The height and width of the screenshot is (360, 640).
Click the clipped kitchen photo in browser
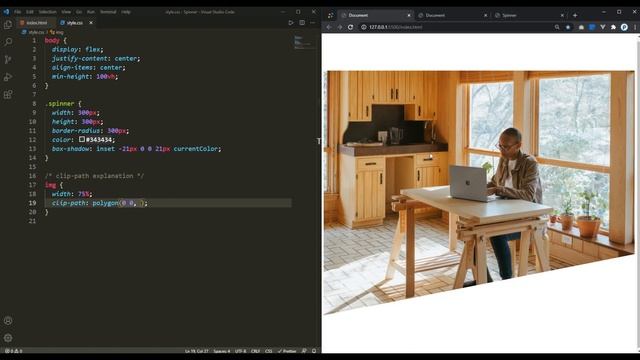[479, 193]
